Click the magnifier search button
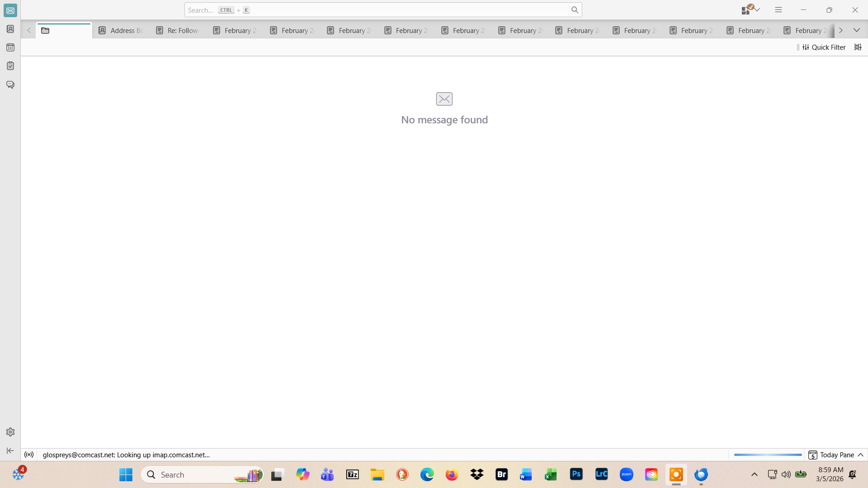The height and width of the screenshot is (488, 868). (575, 10)
